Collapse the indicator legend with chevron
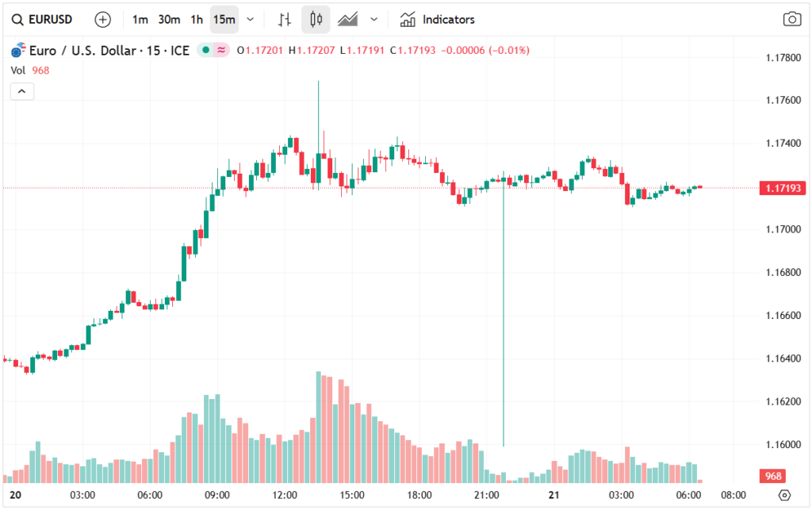Image resolution: width=812 pixels, height=510 pixels. [x=21, y=91]
